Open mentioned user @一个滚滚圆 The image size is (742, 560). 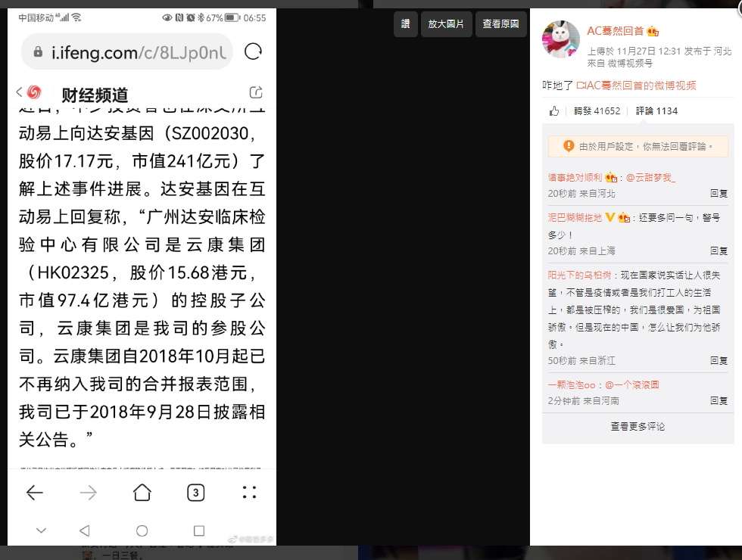632,384
